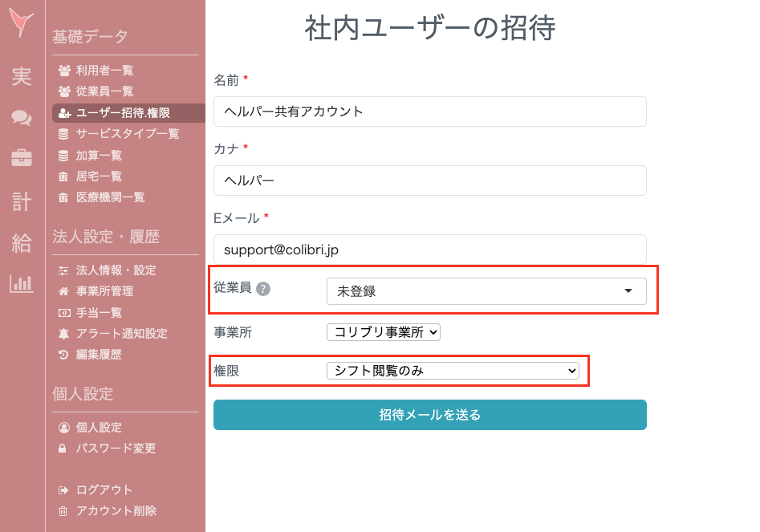Open the 権限 シフト閲覧のみ dropdown
760x532 pixels.
click(453, 370)
